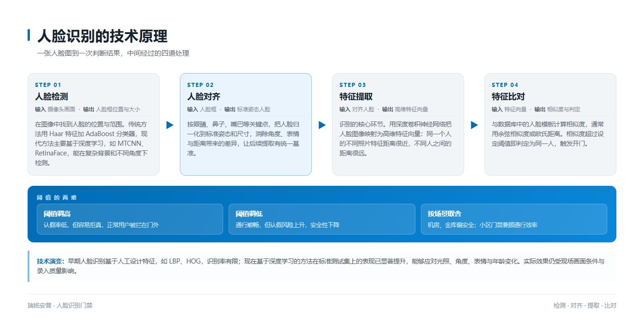644x321 pixels.
Task: Click the arrow between 人脸对齐 and 特征提取 cards
Action: pyautogui.click(x=322, y=125)
